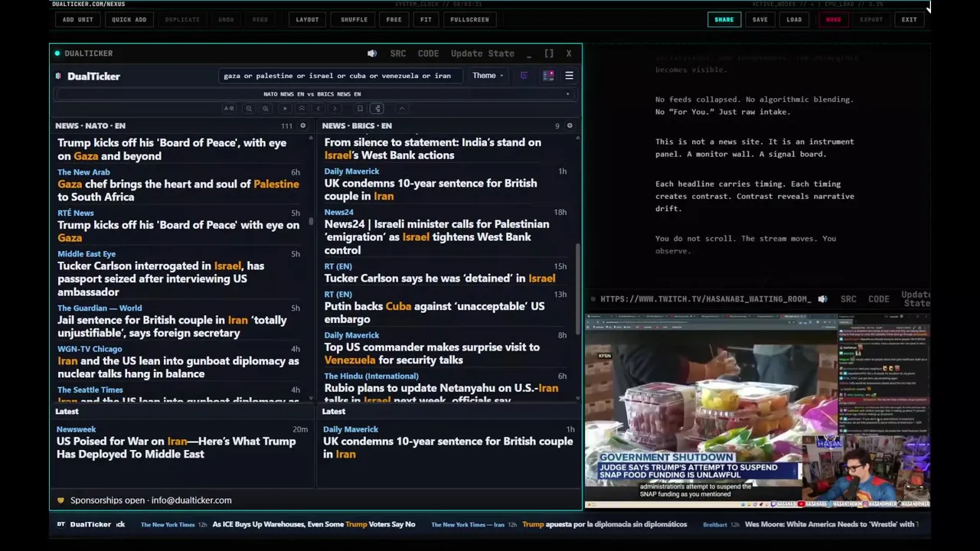Zoom out using the minus magnifier
The width and height of the screenshot is (980, 551).
pyautogui.click(x=249, y=109)
